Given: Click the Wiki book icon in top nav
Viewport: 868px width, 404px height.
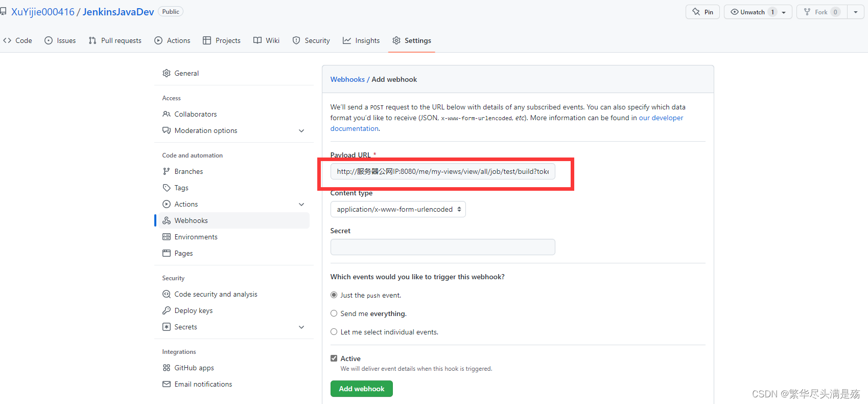Looking at the screenshot, I should click(x=257, y=40).
